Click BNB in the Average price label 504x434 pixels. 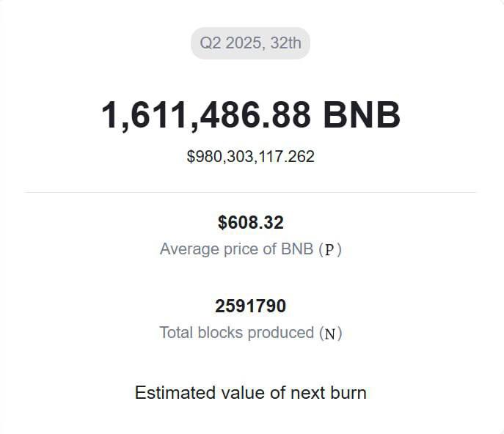[297, 249]
